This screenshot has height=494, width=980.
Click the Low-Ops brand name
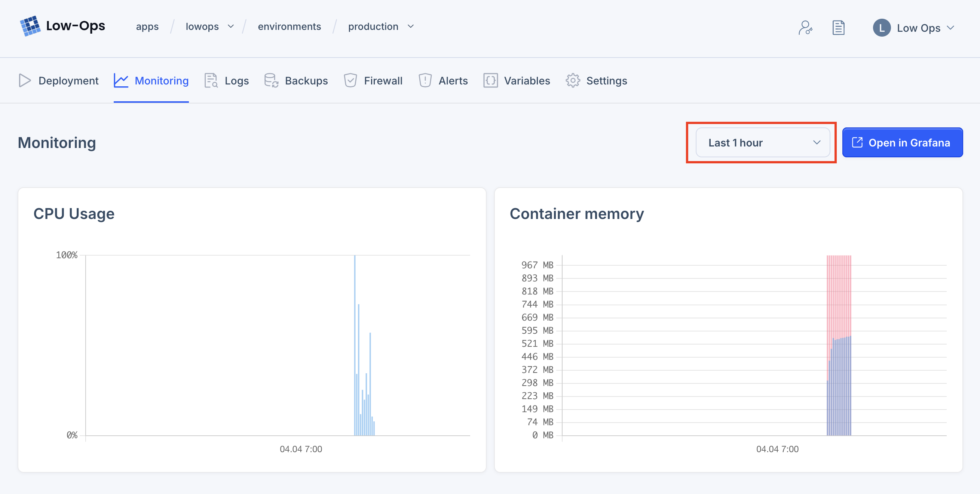(75, 26)
